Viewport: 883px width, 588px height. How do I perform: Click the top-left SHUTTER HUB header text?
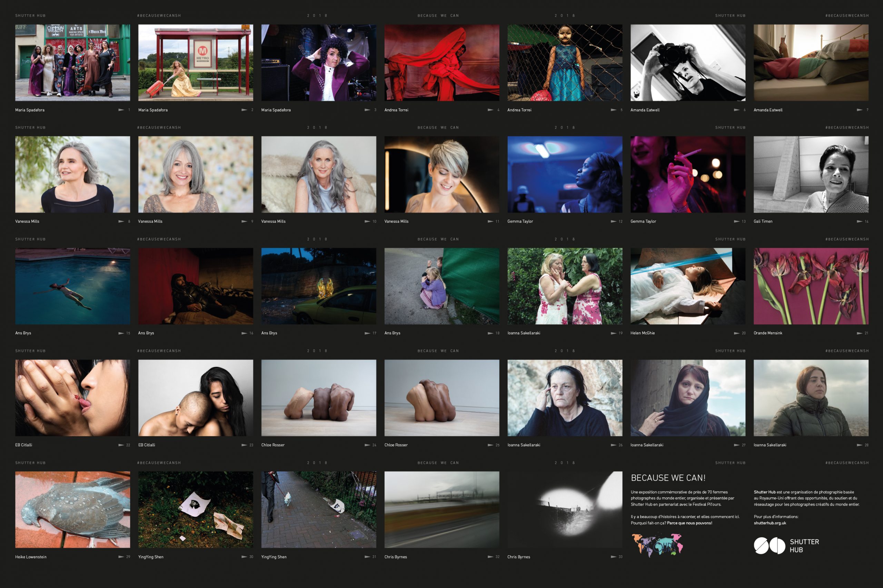point(30,16)
